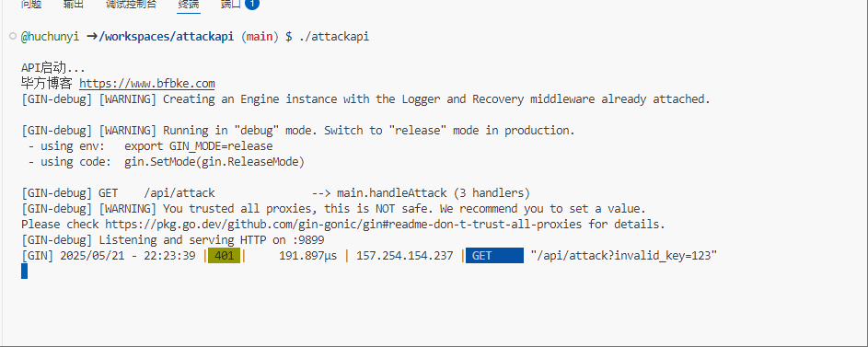The height and width of the screenshot is (347, 868).
Task: Click the /api/attack?invalid_key=123 request path
Action: (x=624, y=256)
